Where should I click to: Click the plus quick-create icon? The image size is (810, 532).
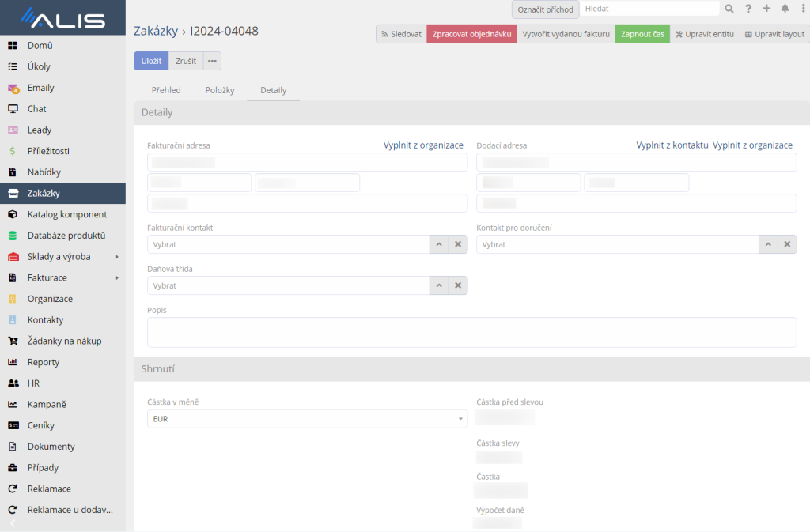point(766,9)
